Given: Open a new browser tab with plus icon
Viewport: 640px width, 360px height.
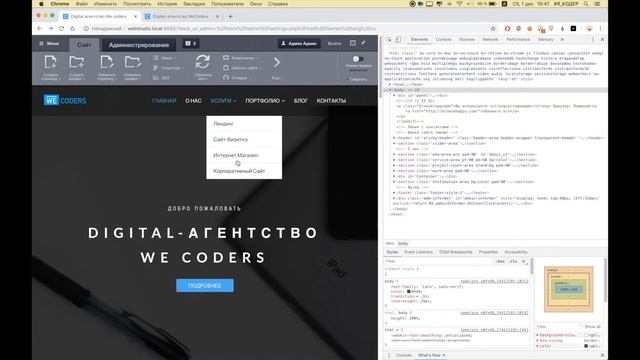Looking at the screenshot, I should 231,16.
